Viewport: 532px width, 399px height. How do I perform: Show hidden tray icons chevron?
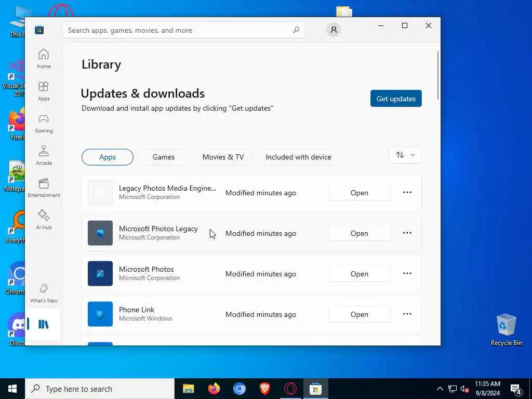point(440,389)
